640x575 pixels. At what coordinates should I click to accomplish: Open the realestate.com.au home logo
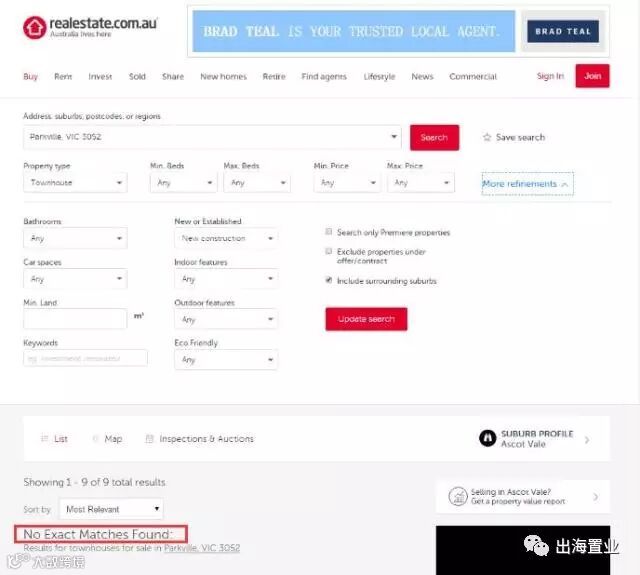point(90,27)
